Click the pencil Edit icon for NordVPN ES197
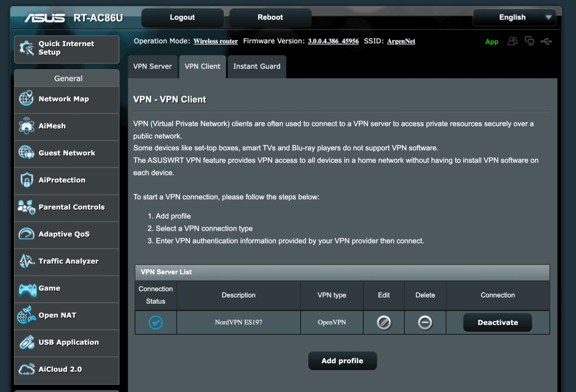Screen dimensions: 576x392 (384, 323)
